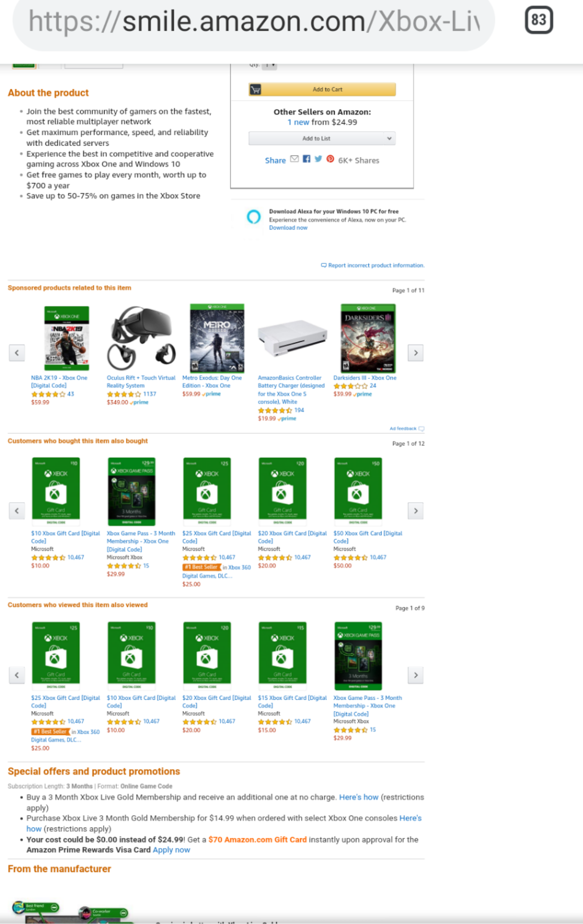Screen dimensions: 583x924
Task: Open the '1 new' other sellers link
Action: coord(298,122)
